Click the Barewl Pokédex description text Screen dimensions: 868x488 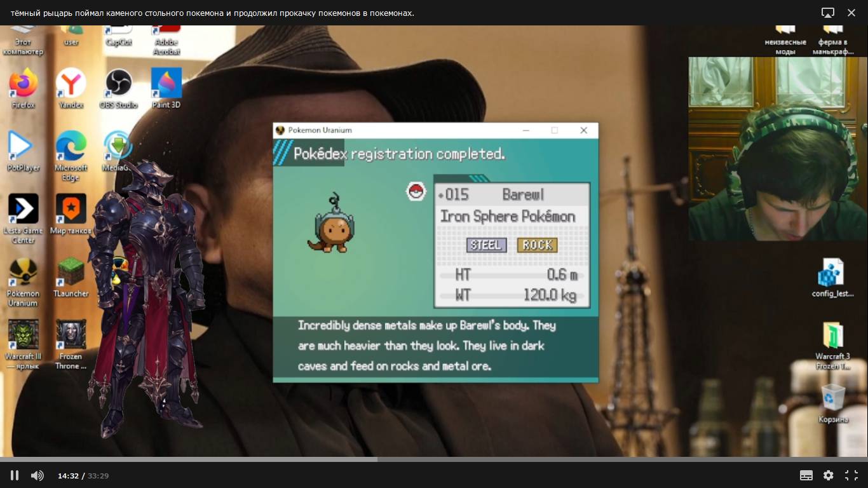pos(427,346)
